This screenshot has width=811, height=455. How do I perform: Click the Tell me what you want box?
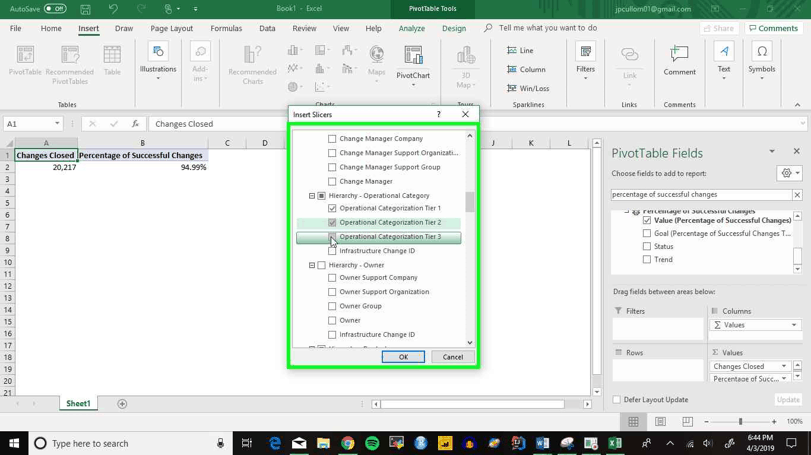pyautogui.click(x=547, y=28)
